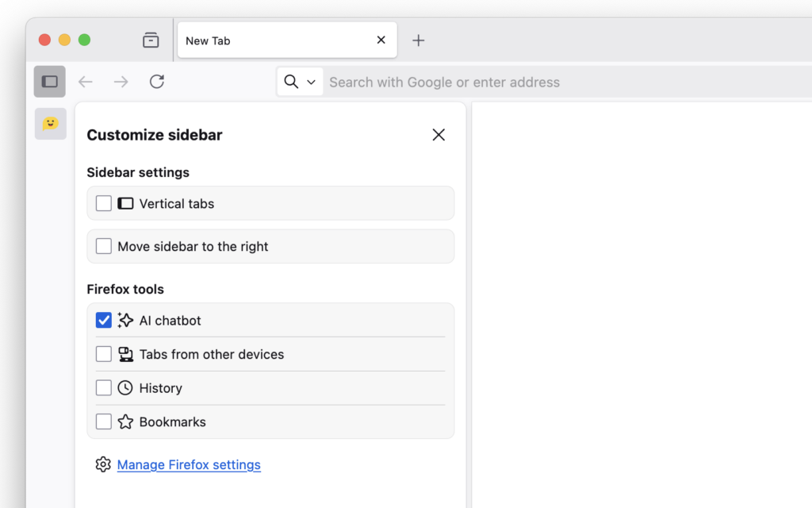Open the AI chatbot from the sidebar
The image size is (812, 508).
[50, 124]
